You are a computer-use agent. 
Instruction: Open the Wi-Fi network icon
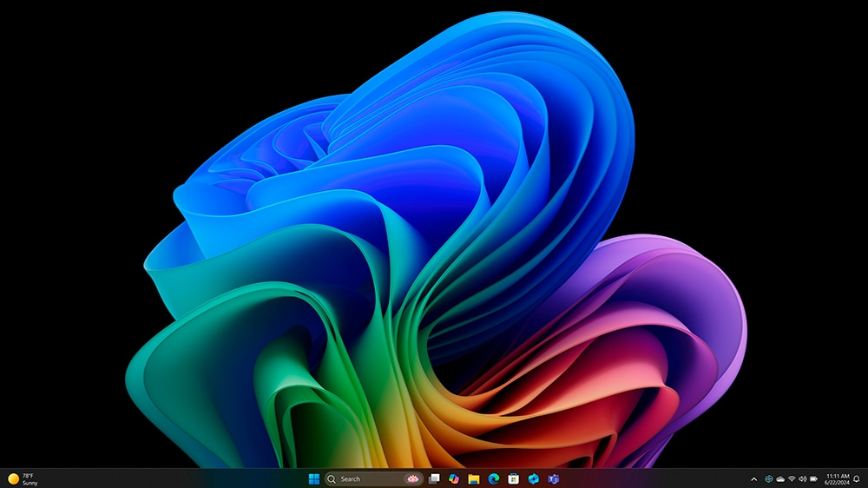792,478
